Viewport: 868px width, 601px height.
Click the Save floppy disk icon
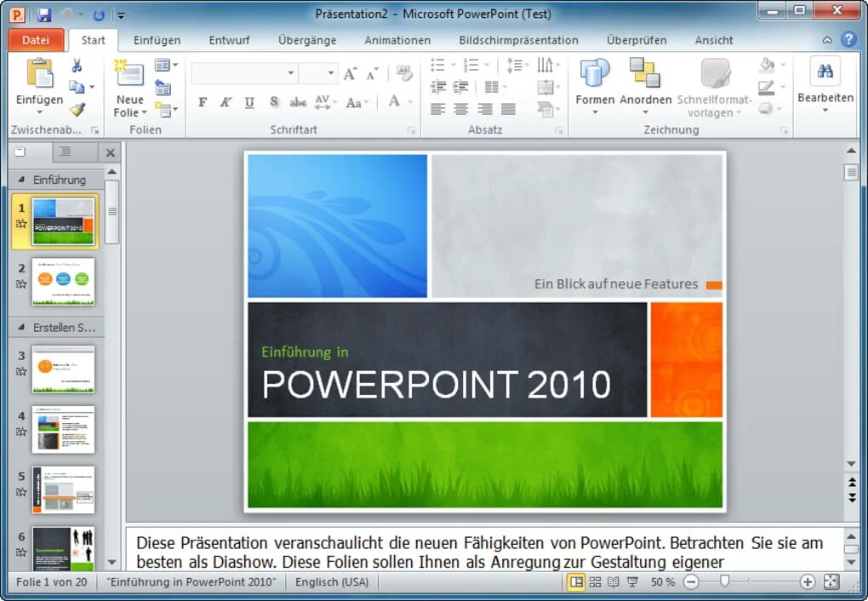click(x=44, y=14)
